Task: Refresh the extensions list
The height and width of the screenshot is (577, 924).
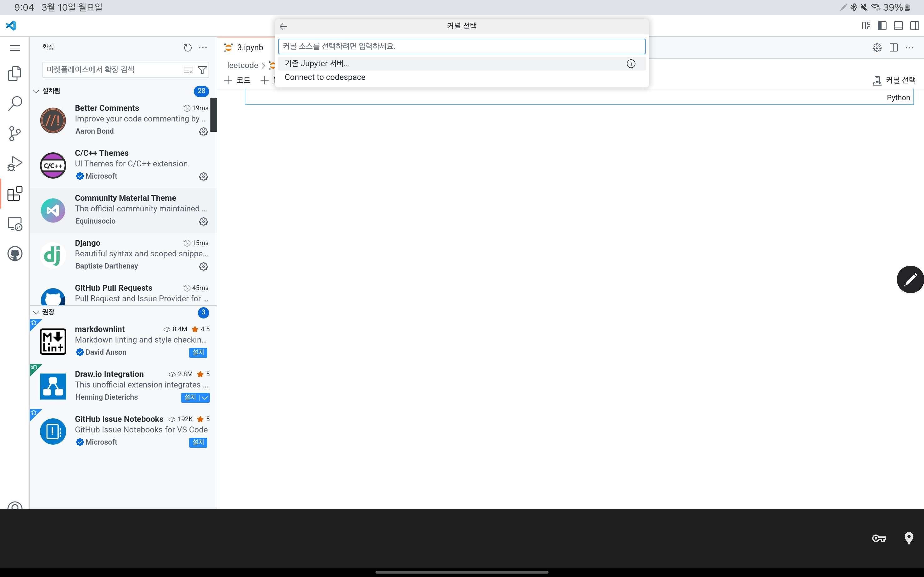Action: pos(187,48)
